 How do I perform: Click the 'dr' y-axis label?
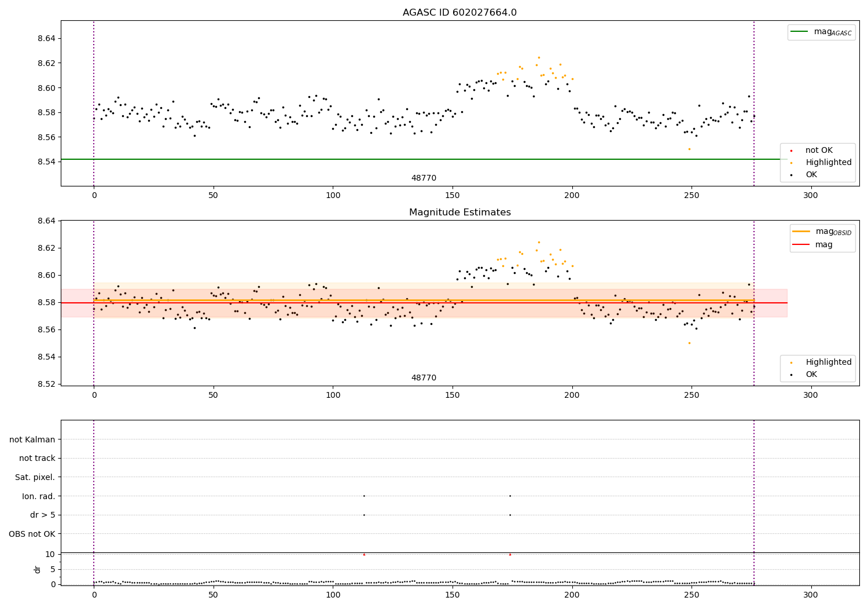pos(38,569)
